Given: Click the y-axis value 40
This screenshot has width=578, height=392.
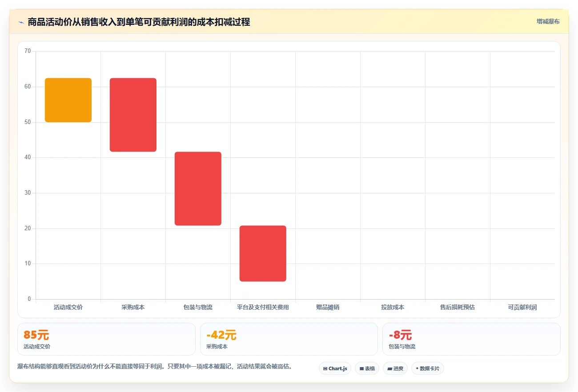Looking at the screenshot, I should tap(28, 157).
